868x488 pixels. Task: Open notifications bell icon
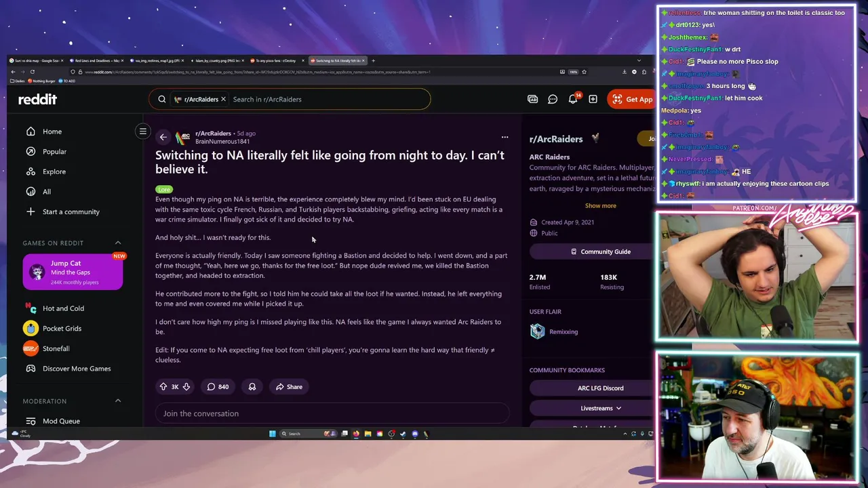click(573, 99)
